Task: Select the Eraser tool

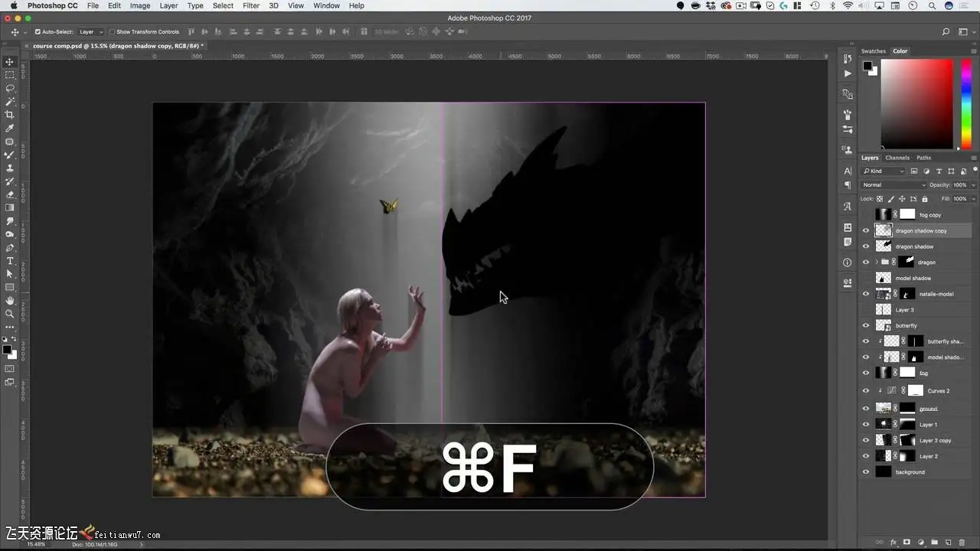Action: coord(10,194)
